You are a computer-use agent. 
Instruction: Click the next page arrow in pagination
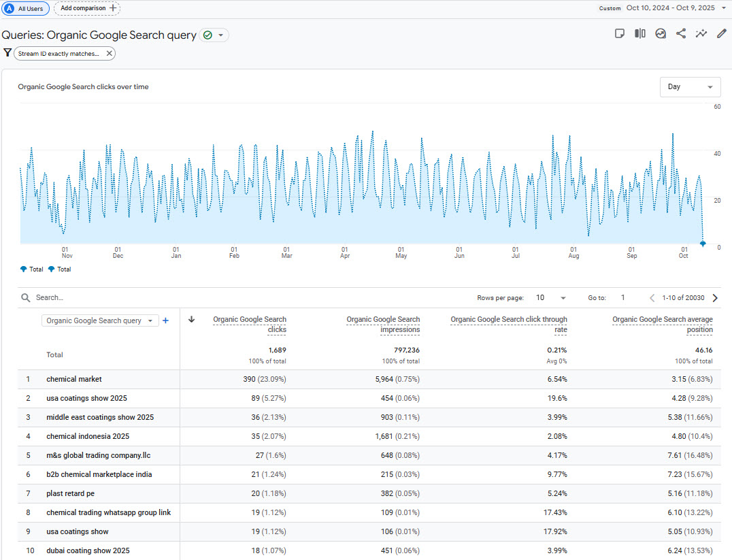[x=714, y=297]
